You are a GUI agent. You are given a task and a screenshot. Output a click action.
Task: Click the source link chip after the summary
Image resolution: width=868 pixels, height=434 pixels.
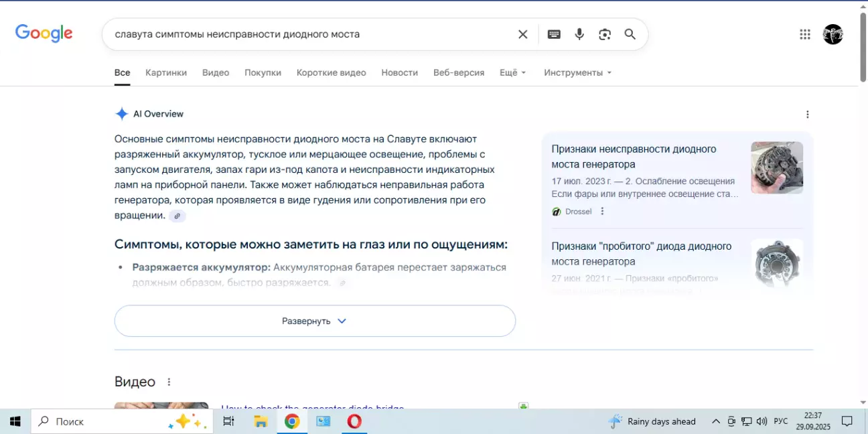pos(177,216)
